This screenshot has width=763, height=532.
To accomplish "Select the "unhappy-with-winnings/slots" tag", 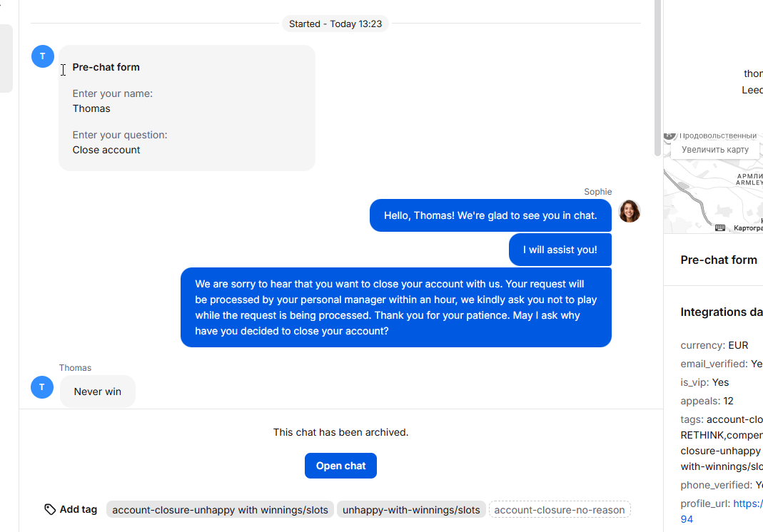I will (411, 509).
